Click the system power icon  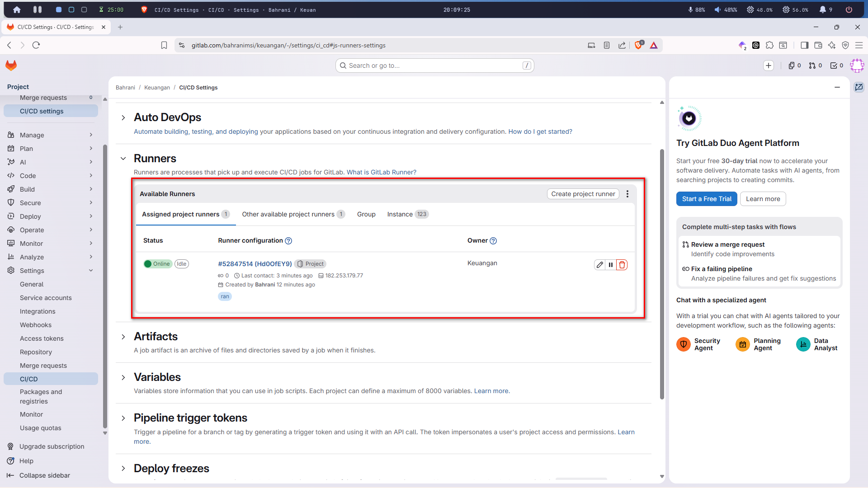point(849,9)
